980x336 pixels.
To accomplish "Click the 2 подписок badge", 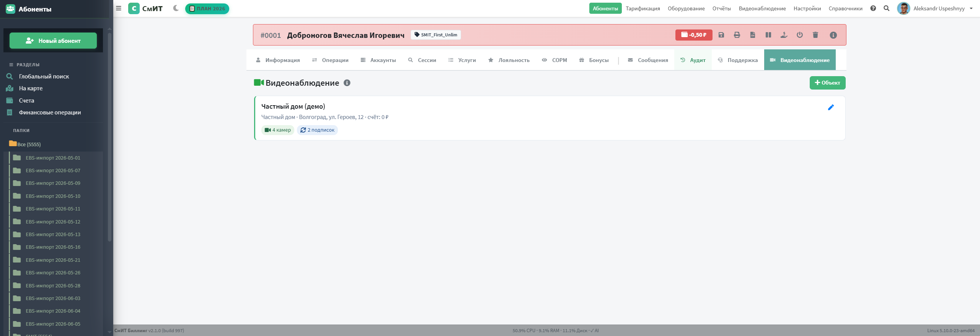I will [x=317, y=130].
